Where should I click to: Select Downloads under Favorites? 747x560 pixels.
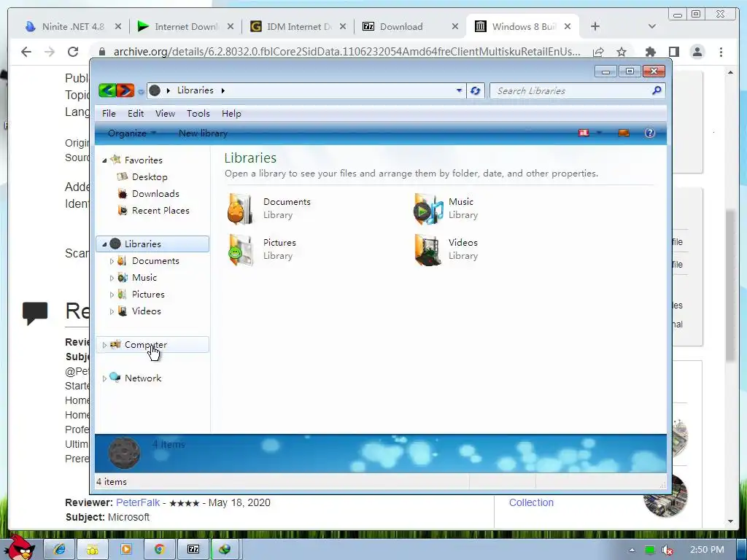155,193
